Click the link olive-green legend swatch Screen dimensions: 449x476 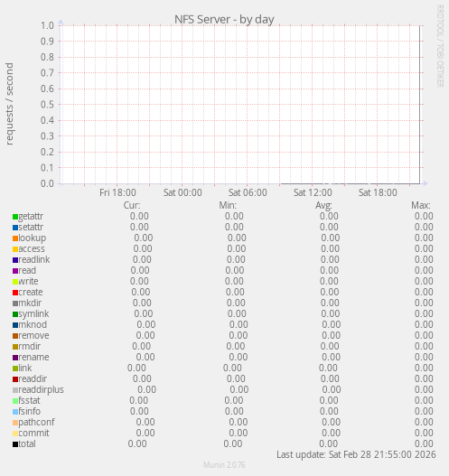coord(15,369)
